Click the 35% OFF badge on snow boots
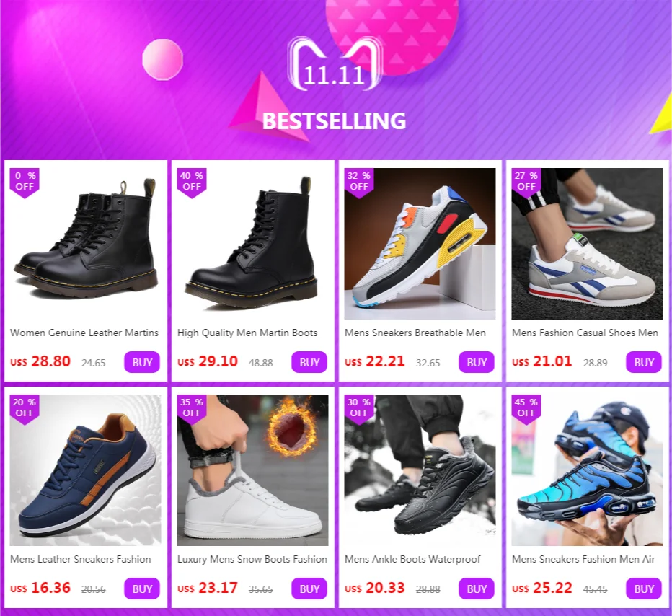 tap(192, 409)
